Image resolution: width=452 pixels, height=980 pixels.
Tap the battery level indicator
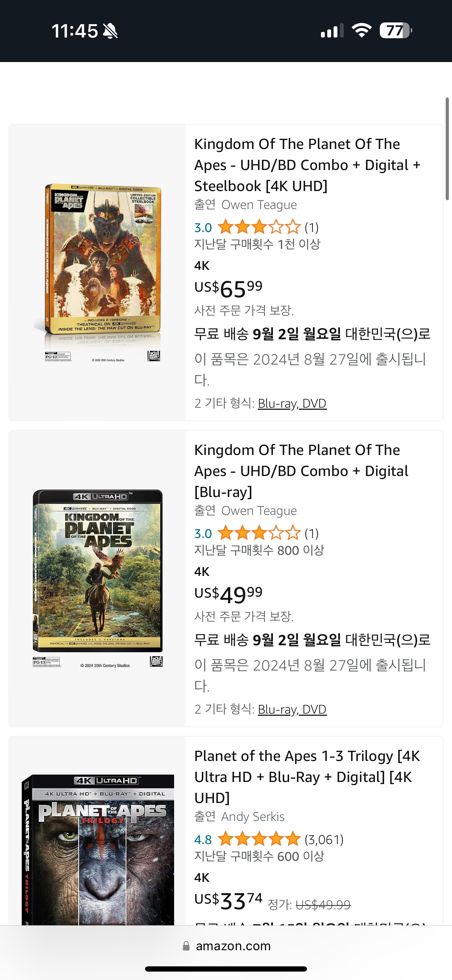click(x=396, y=30)
